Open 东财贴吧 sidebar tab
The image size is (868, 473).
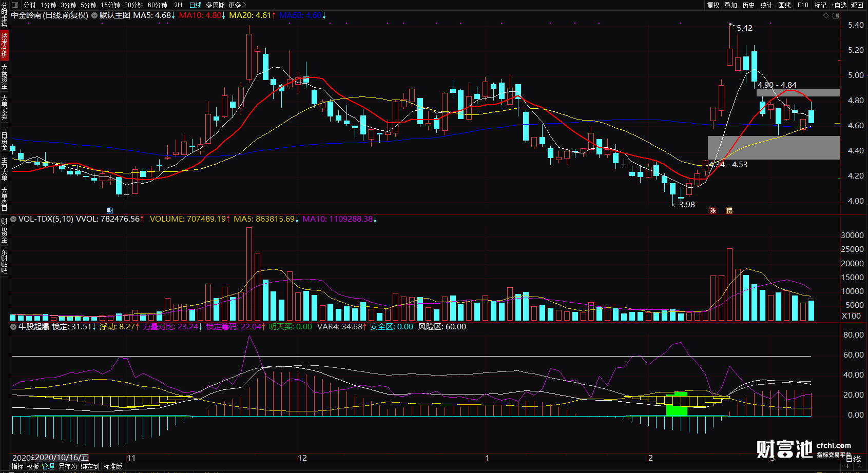(x=4, y=261)
